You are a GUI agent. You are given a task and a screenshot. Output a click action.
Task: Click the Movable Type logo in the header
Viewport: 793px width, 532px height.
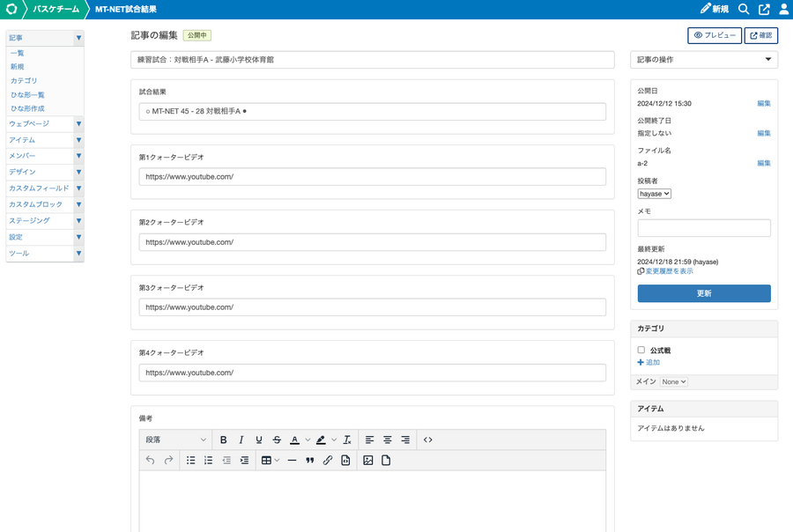[x=11, y=9]
